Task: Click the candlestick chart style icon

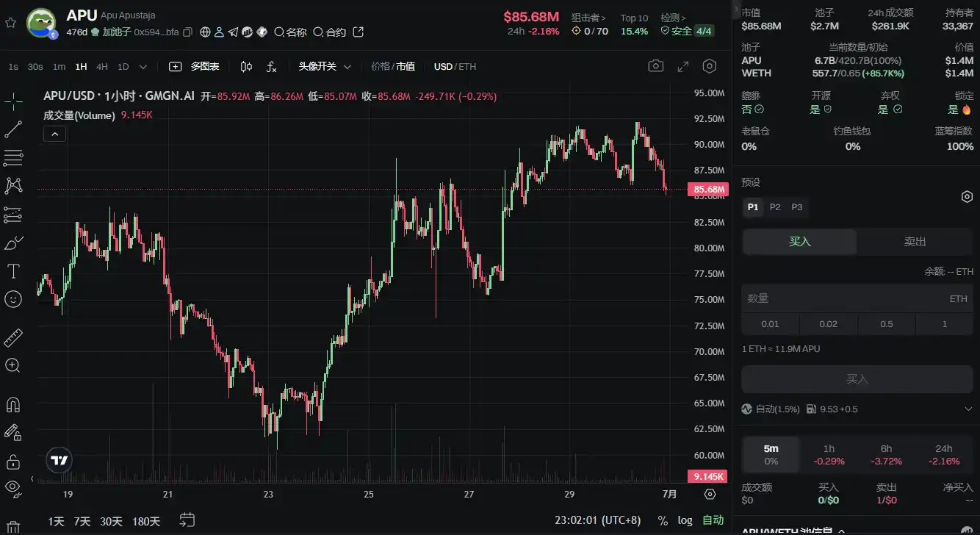Action: point(246,67)
